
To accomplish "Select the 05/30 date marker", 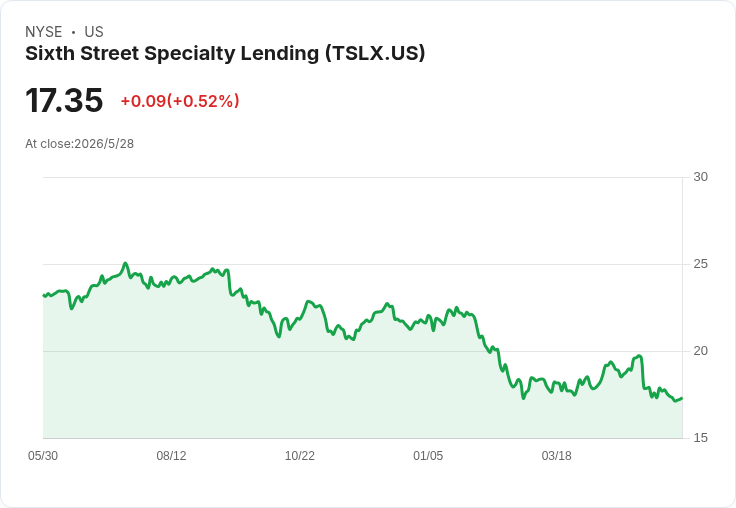I will click(x=43, y=455).
